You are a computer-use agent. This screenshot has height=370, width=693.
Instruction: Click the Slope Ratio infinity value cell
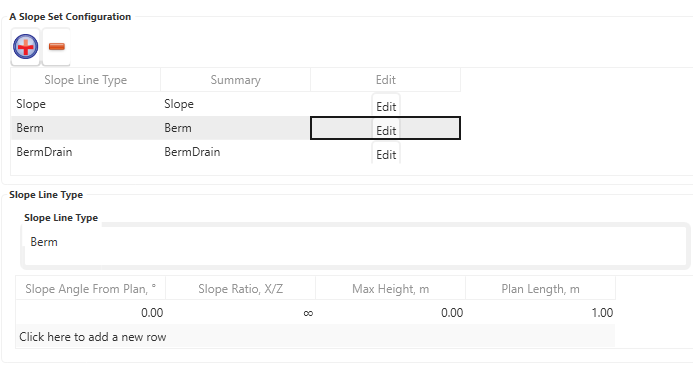pos(240,313)
